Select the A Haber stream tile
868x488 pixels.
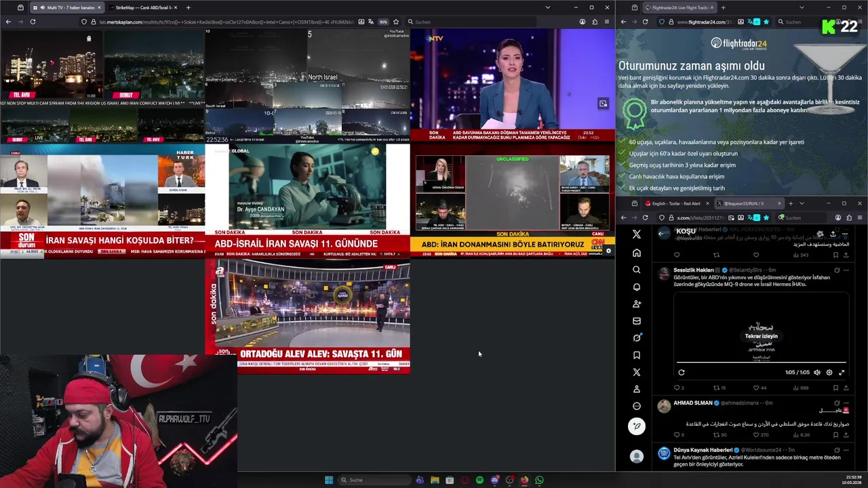[307, 317]
